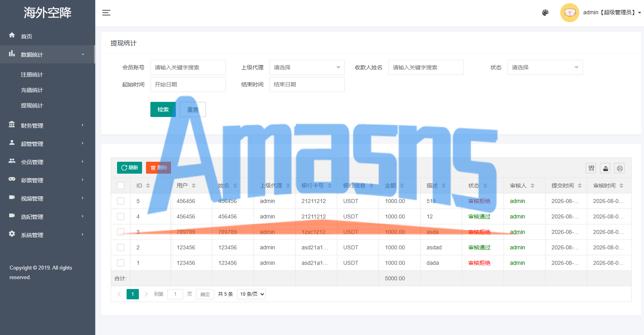Check the row with ID 1
Screen dimensions: 644x335
click(121, 263)
